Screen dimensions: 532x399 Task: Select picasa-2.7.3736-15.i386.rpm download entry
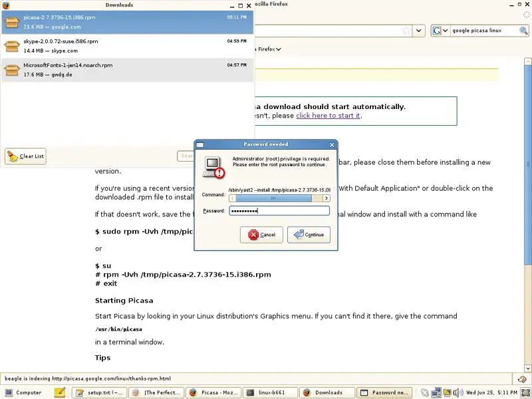pyautogui.click(x=127, y=22)
